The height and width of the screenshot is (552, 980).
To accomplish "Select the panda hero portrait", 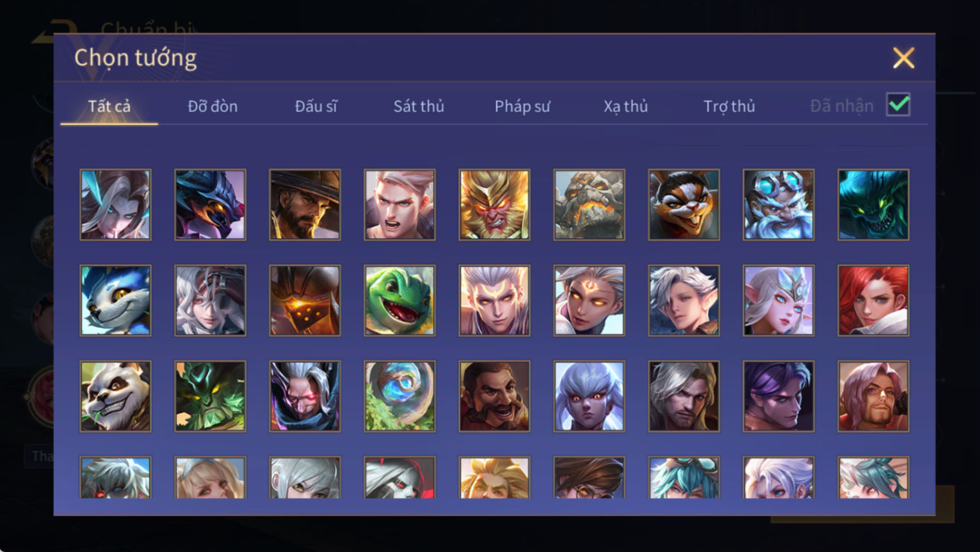I will [x=115, y=396].
